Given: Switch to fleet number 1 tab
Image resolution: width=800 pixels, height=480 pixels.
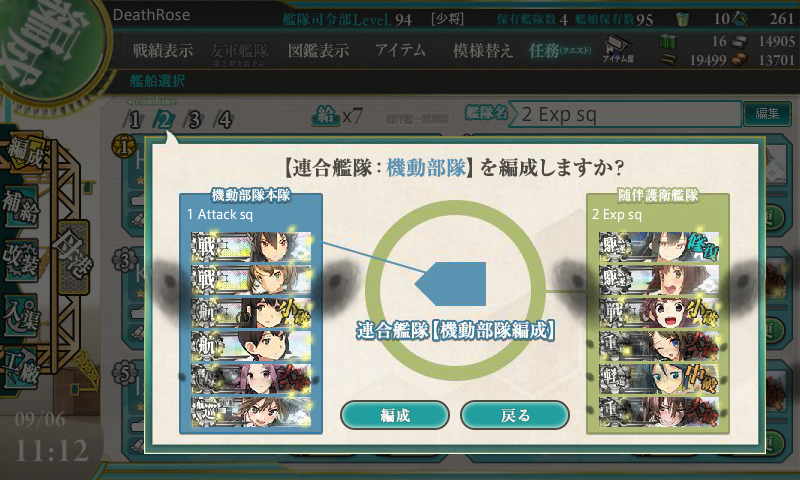Looking at the screenshot, I should pos(134,120).
